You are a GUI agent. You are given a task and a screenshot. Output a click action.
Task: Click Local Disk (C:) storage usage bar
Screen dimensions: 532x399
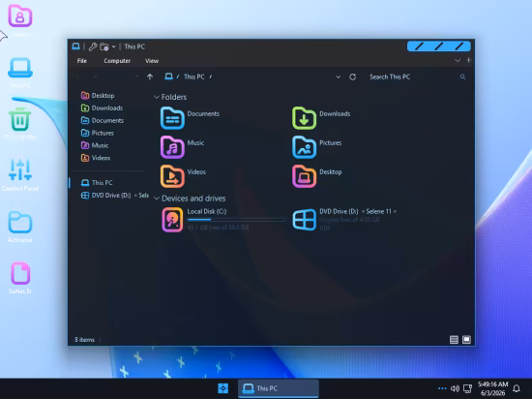(x=236, y=220)
